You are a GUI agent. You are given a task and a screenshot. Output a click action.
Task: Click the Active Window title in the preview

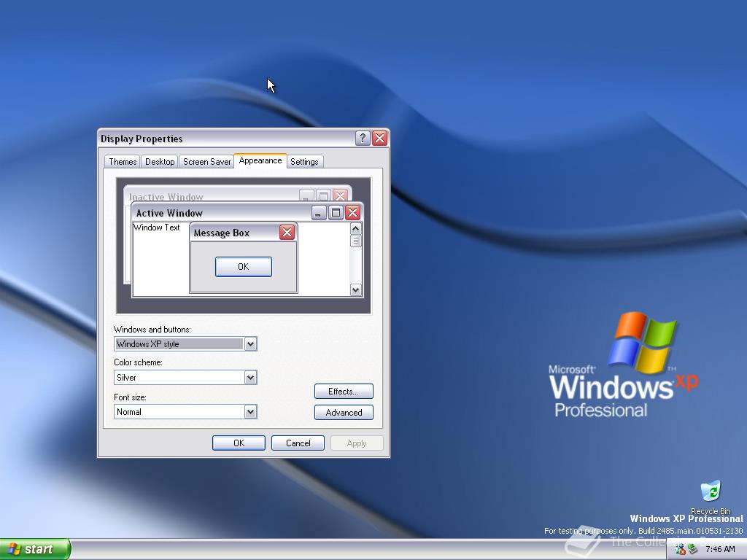point(169,213)
